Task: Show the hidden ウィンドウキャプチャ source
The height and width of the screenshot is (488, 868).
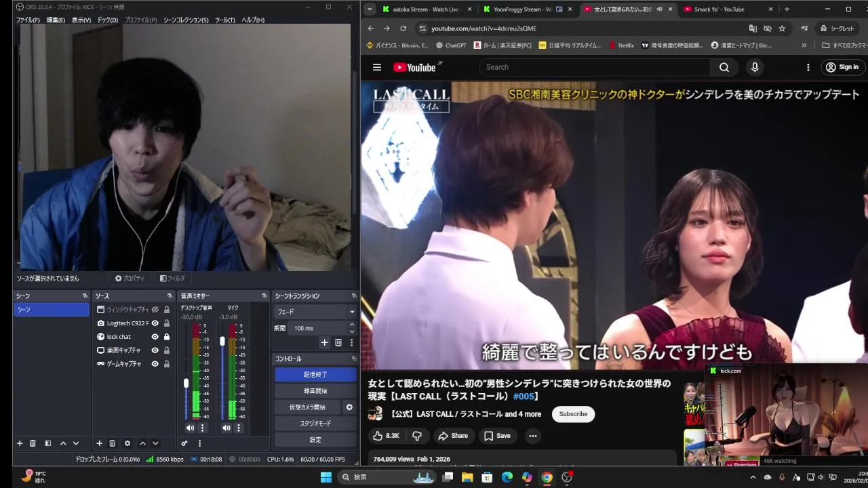Action: (155, 310)
